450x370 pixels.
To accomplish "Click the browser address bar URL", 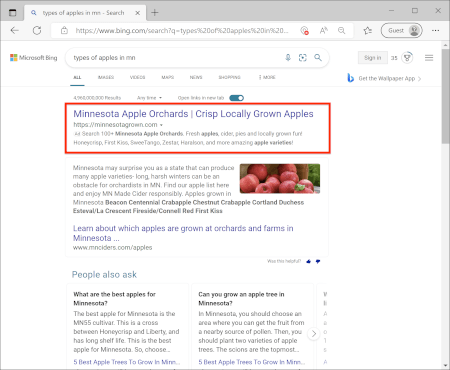I will point(182,31).
